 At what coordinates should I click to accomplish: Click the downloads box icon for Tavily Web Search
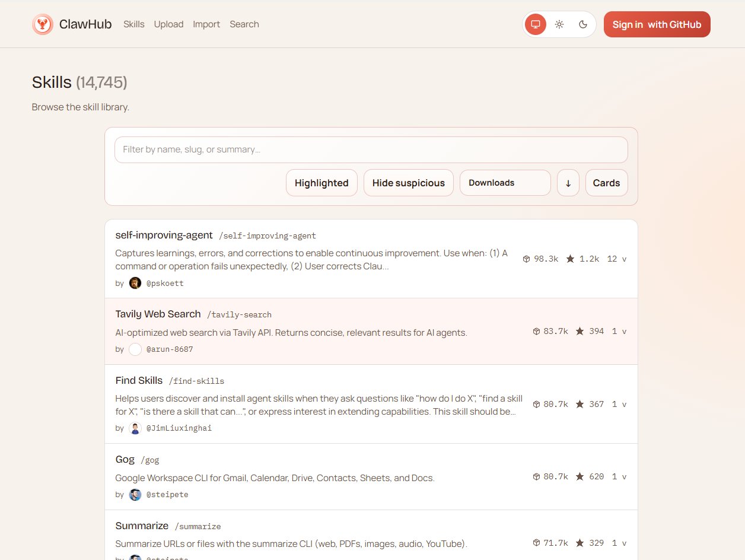pyautogui.click(x=536, y=331)
